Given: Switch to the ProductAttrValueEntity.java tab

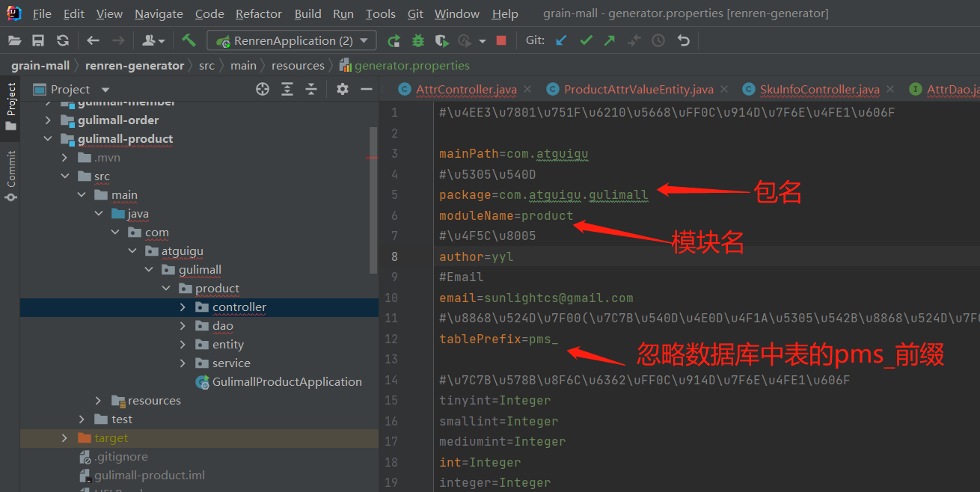Looking at the screenshot, I should click(x=638, y=89).
